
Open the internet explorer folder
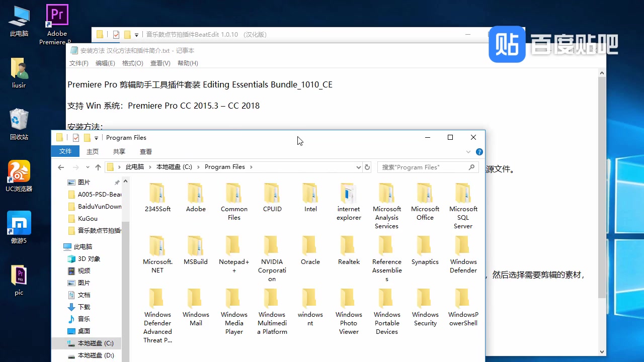click(x=349, y=202)
